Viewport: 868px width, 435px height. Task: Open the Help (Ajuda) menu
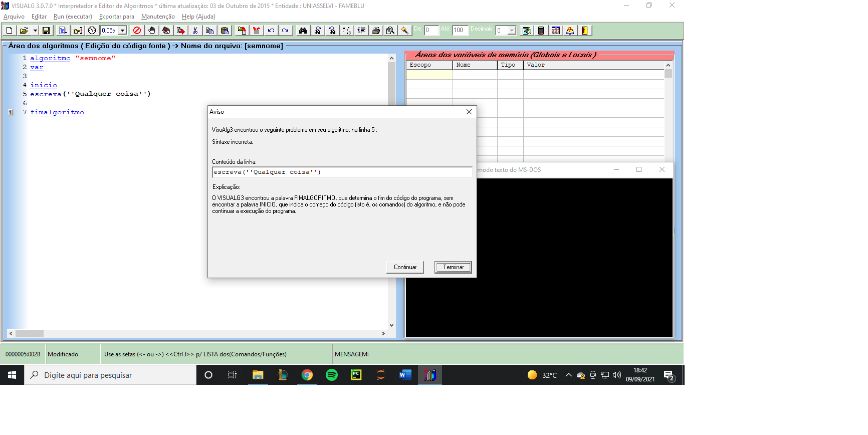coord(198,17)
